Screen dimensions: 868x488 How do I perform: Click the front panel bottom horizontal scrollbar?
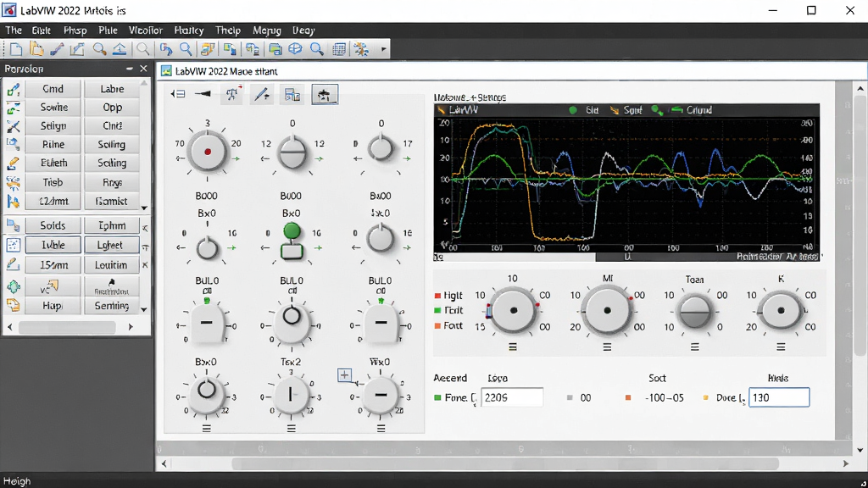point(505,463)
